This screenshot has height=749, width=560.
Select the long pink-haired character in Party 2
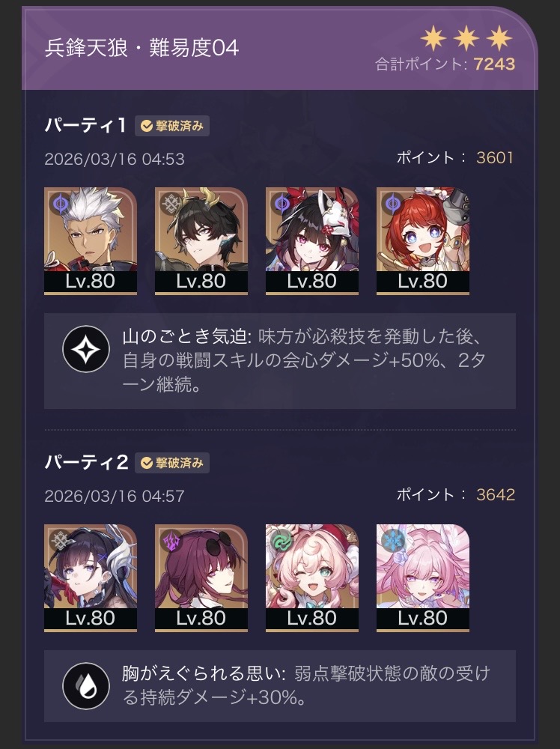point(422,577)
